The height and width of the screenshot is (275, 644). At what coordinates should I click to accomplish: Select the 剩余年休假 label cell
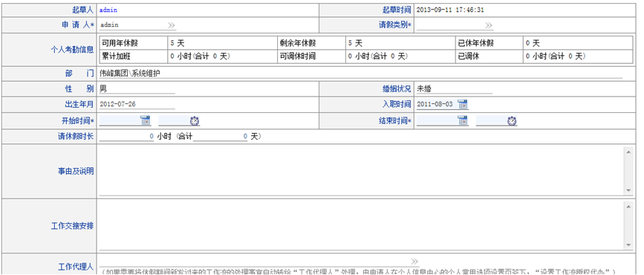(x=311, y=43)
